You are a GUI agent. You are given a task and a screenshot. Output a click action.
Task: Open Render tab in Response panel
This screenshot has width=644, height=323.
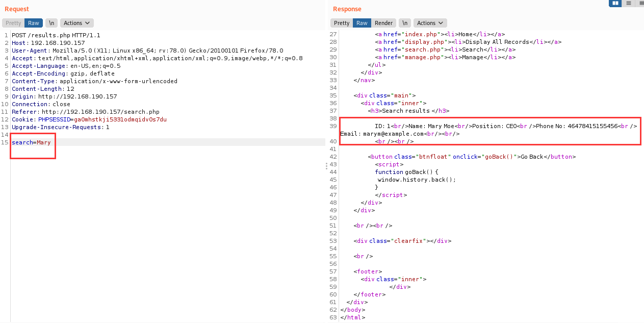pos(384,23)
